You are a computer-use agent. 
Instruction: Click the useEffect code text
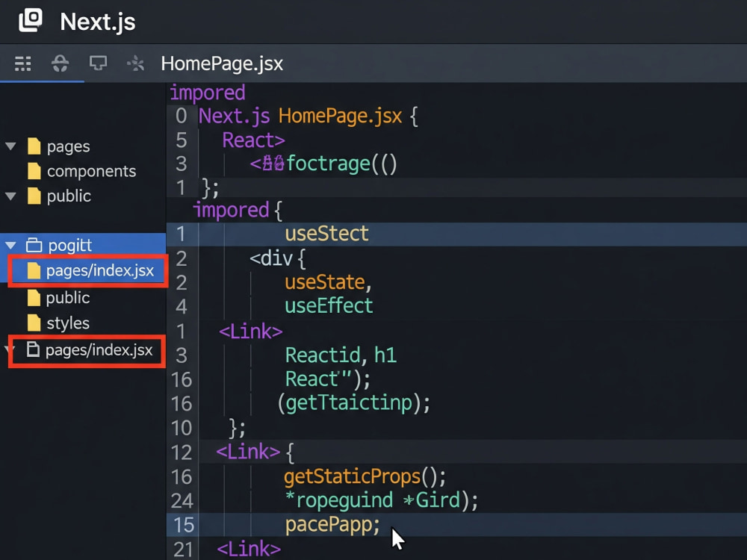click(329, 305)
